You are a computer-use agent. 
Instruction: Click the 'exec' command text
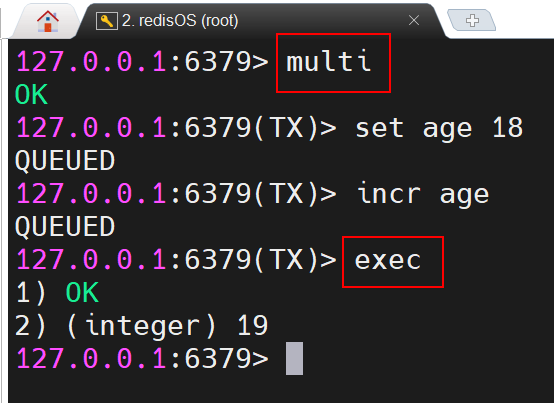[388, 260]
